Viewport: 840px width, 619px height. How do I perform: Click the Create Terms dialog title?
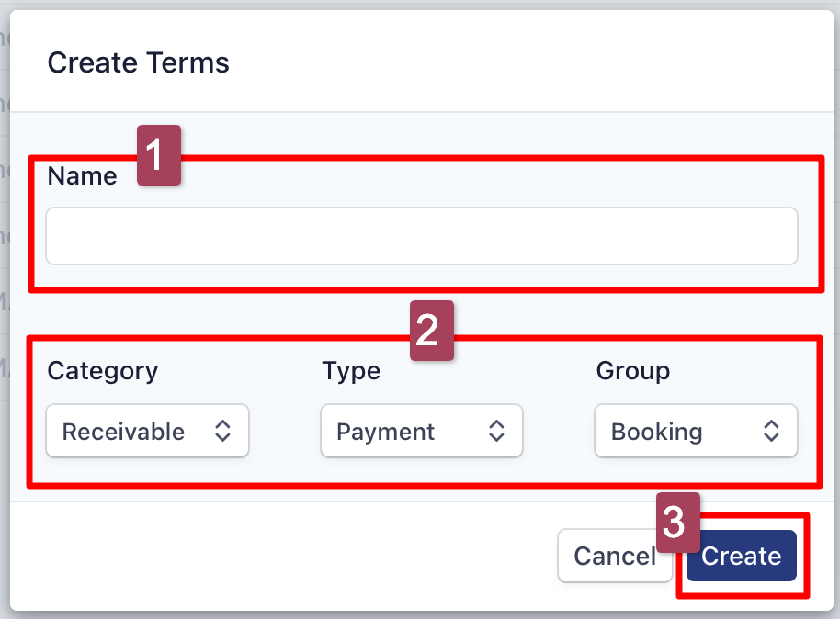(x=138, y=63)
